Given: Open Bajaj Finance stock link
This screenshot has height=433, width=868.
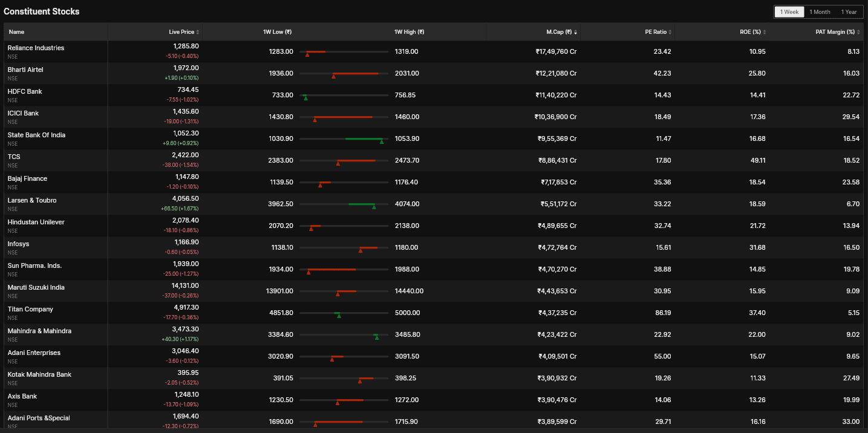Looking at the screenshot, I should (27, 178).
